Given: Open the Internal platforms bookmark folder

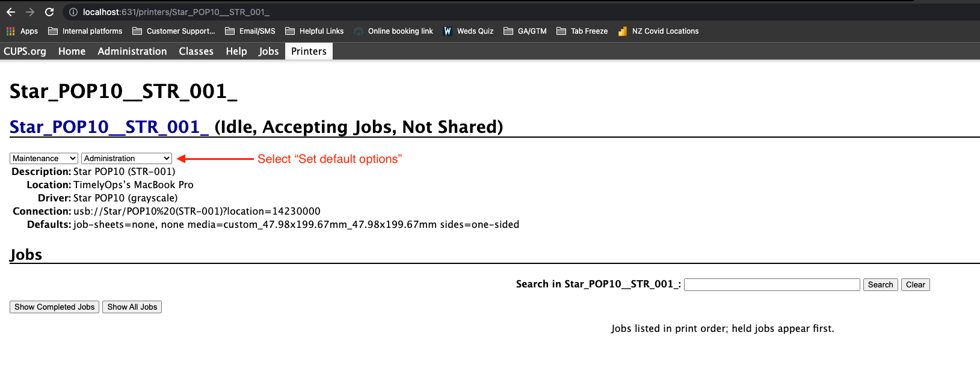Looking at the screenshot, I should tap(85, 31).
